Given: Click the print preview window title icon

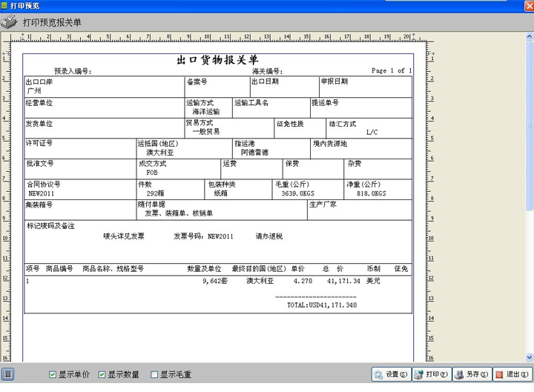Looking at the screenshot, I should point(4,5).
